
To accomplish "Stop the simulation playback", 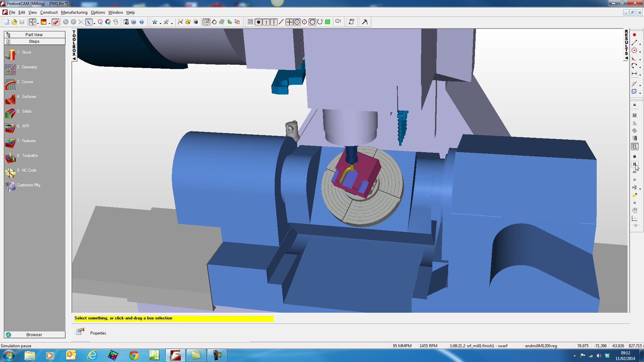I will click(x=635, y=157).
